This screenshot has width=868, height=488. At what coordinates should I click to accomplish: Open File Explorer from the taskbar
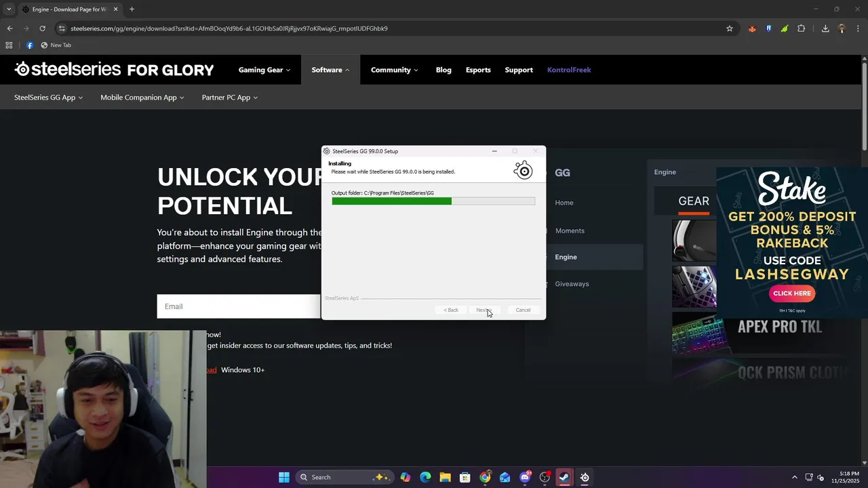[x=445, y=477]
